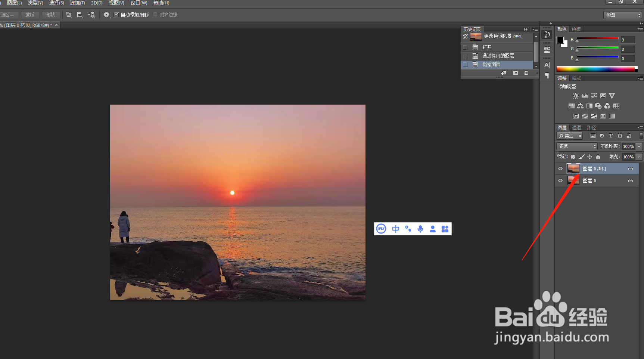Open the Character panel (A| icon)
The image size is (644, 359).
point(547,65)
